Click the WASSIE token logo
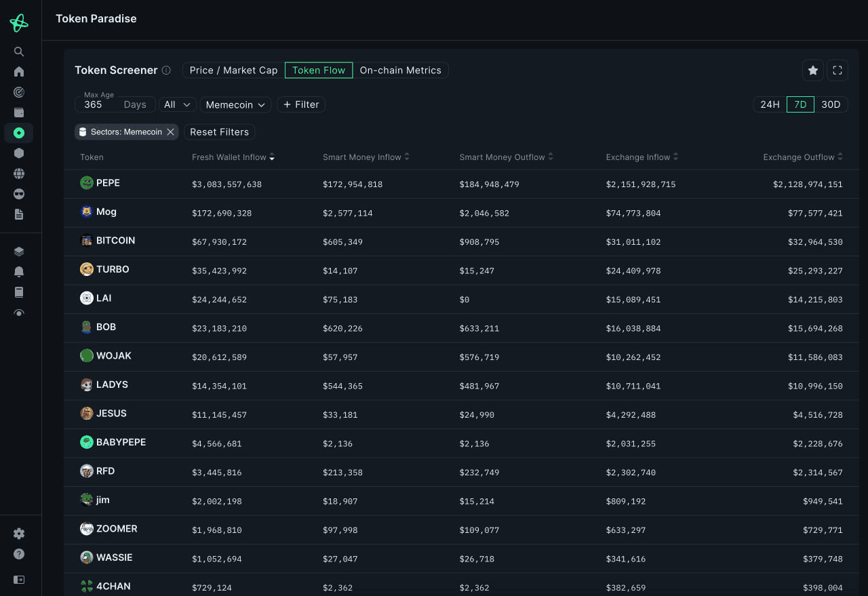This screenshot has height=596, width=868. [86, 557]
